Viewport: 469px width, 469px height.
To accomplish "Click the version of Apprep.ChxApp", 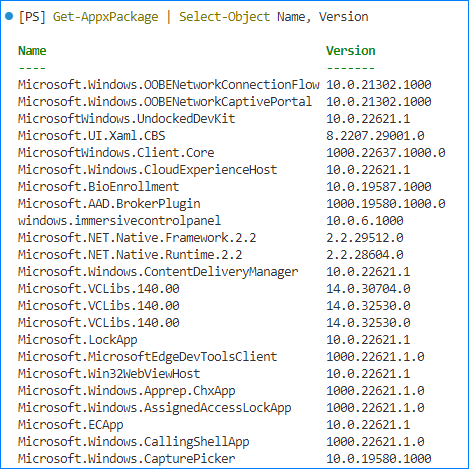I will [x=375, y=391].
